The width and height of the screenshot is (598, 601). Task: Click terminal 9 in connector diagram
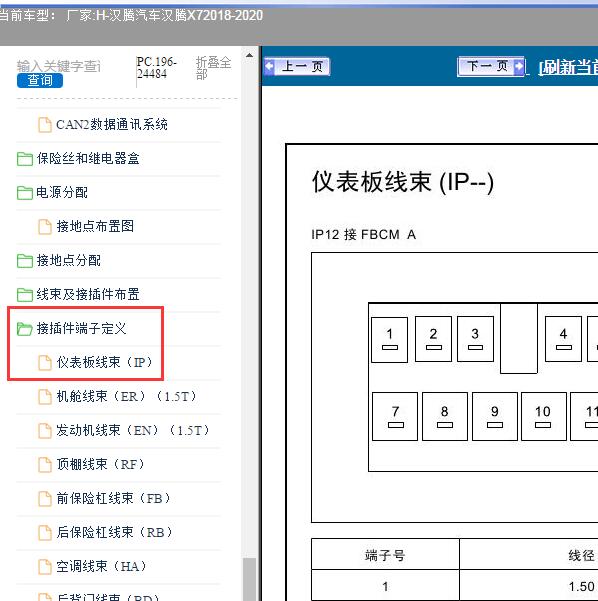(495, 416)
